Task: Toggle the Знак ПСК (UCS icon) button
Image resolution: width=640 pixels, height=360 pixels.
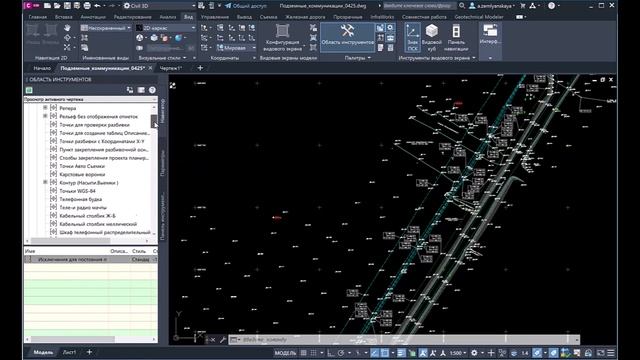Action: click(413, 37)
